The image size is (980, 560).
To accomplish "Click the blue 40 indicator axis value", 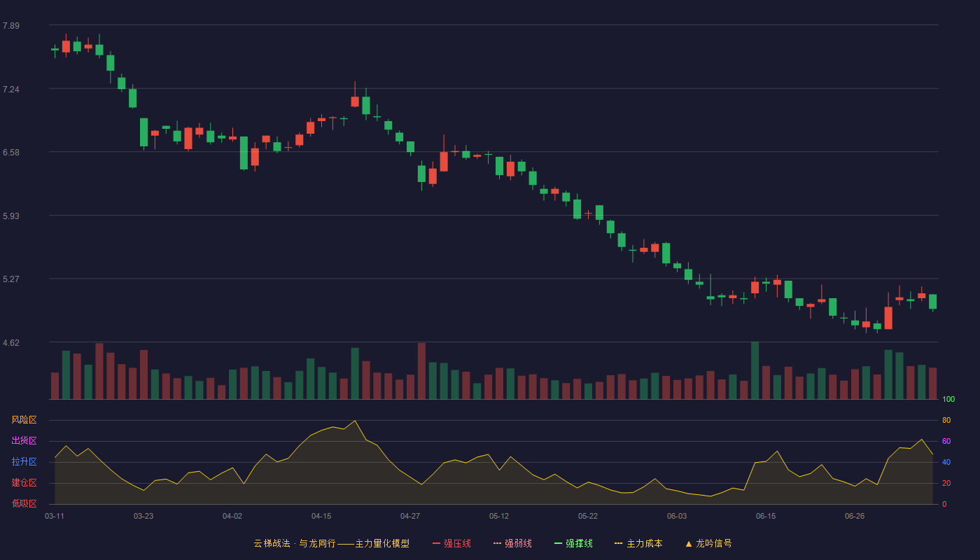I will point(946,462).
